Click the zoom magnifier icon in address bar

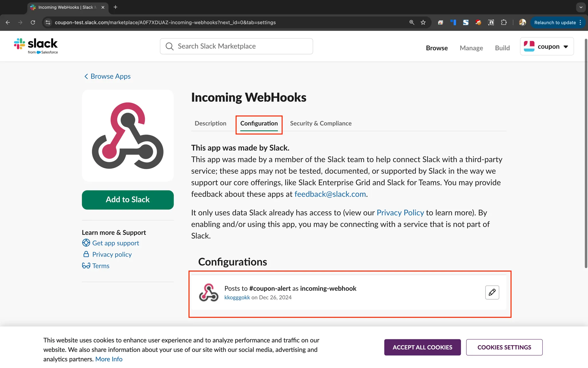click(x=412, y=22)
